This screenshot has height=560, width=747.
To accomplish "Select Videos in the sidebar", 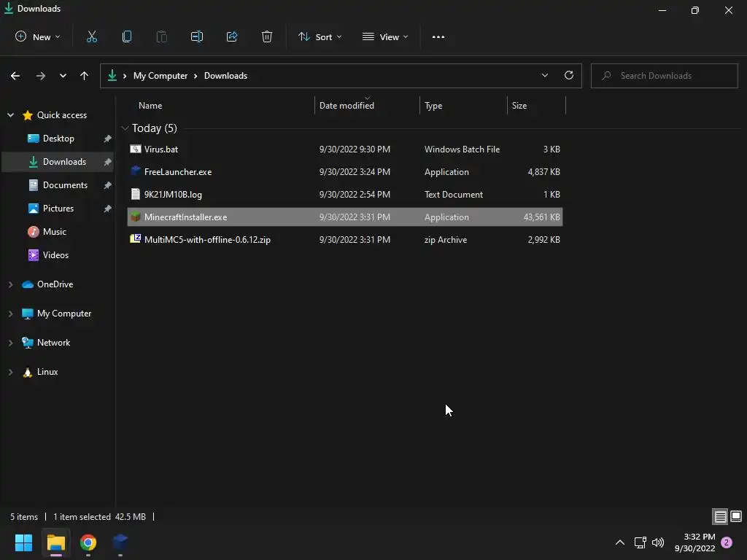I will (58, 254).
